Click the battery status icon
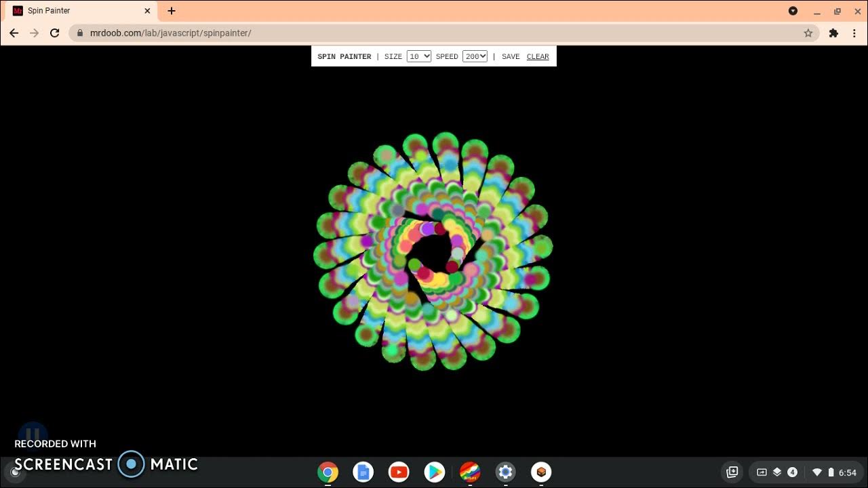 click(x=831, y=472)
